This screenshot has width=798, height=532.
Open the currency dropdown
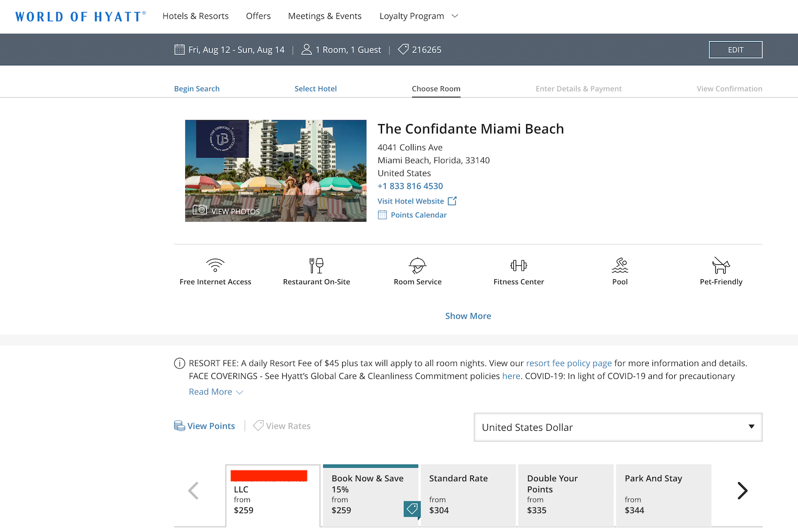618,427
